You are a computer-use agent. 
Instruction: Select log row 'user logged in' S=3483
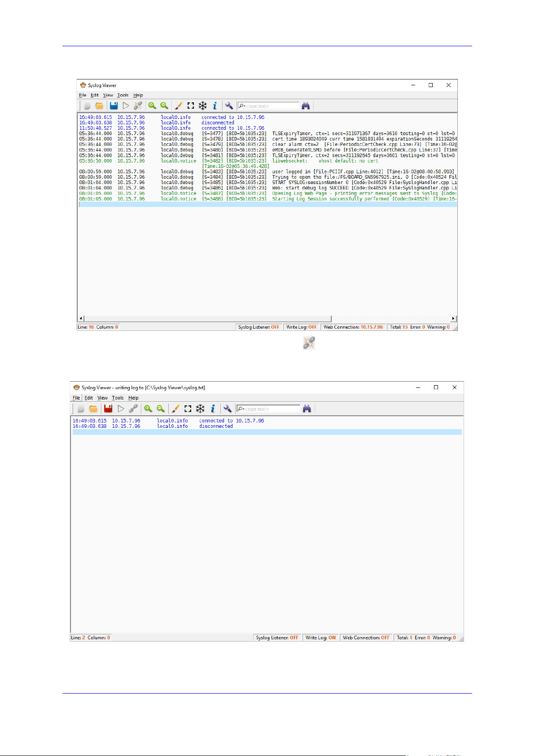pos(267,171)
